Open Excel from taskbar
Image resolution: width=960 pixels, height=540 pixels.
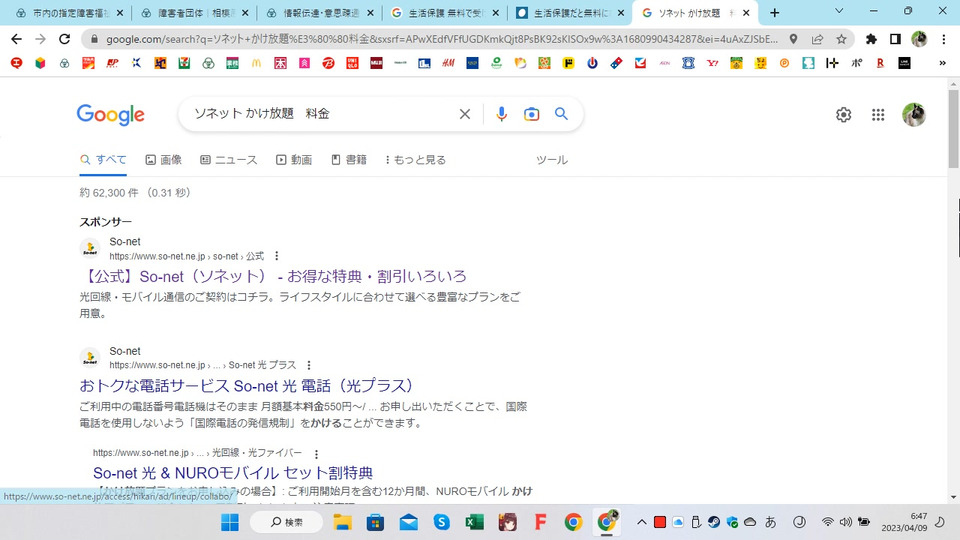pyautogui.click(x=474, y=522)
